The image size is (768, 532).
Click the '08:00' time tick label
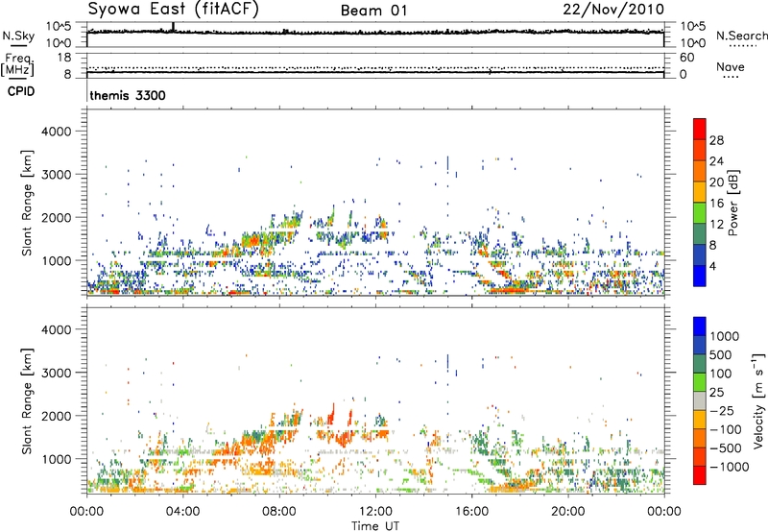(x=279, y=512)
